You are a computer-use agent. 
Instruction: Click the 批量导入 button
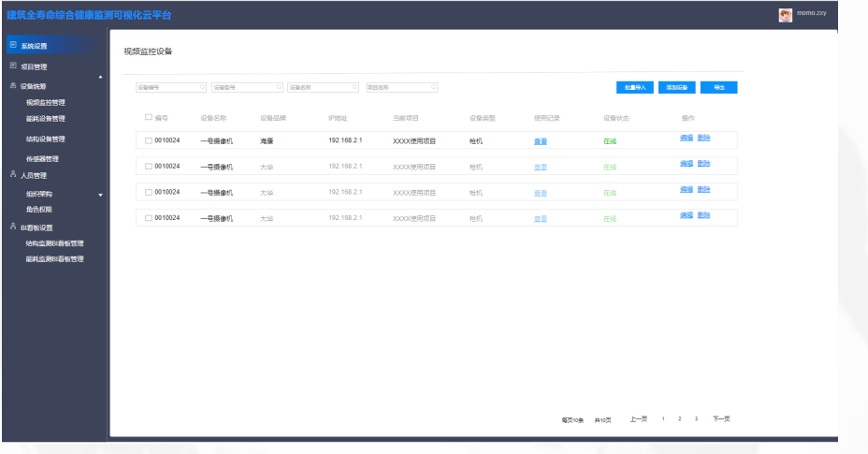pos(635,88)
